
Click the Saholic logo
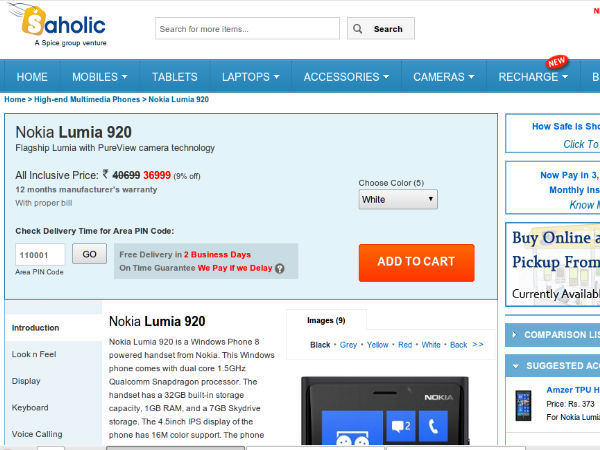[x=57, y=26]
